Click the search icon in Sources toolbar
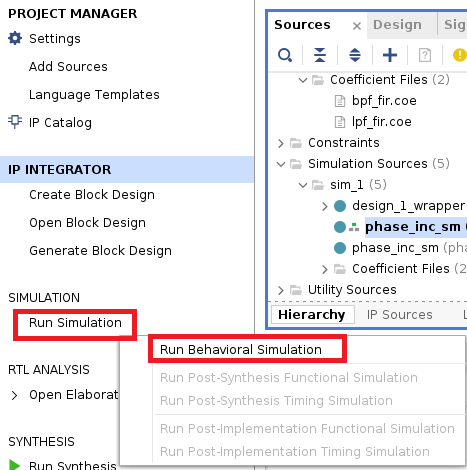The image size is (467, 470). [x=285, y=55]
